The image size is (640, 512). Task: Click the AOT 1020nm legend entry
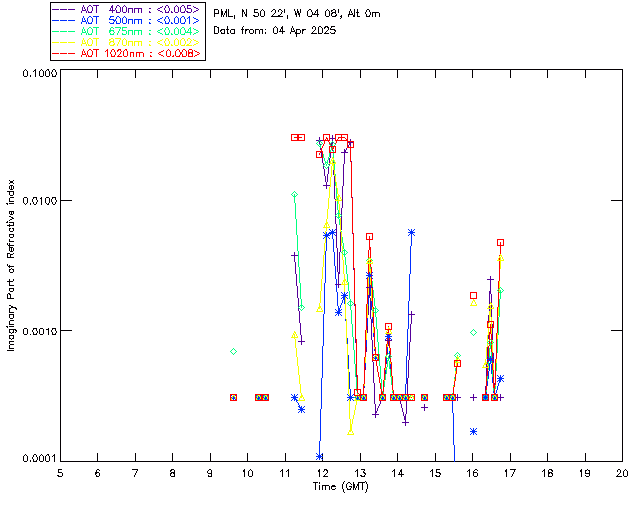127,53
